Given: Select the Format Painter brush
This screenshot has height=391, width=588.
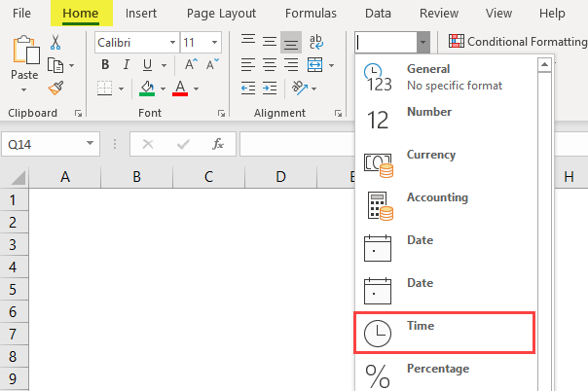Looking at the screenshot, I should (55, 88).
